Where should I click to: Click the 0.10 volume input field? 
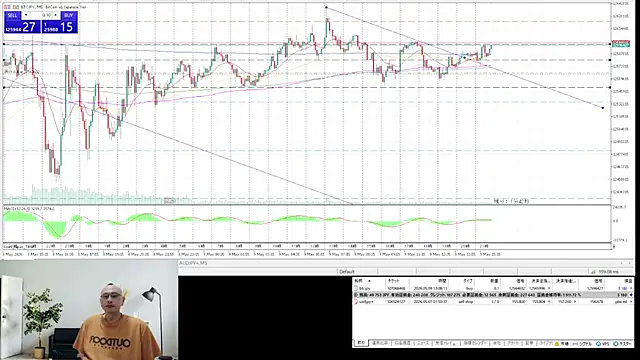[42, 15]
